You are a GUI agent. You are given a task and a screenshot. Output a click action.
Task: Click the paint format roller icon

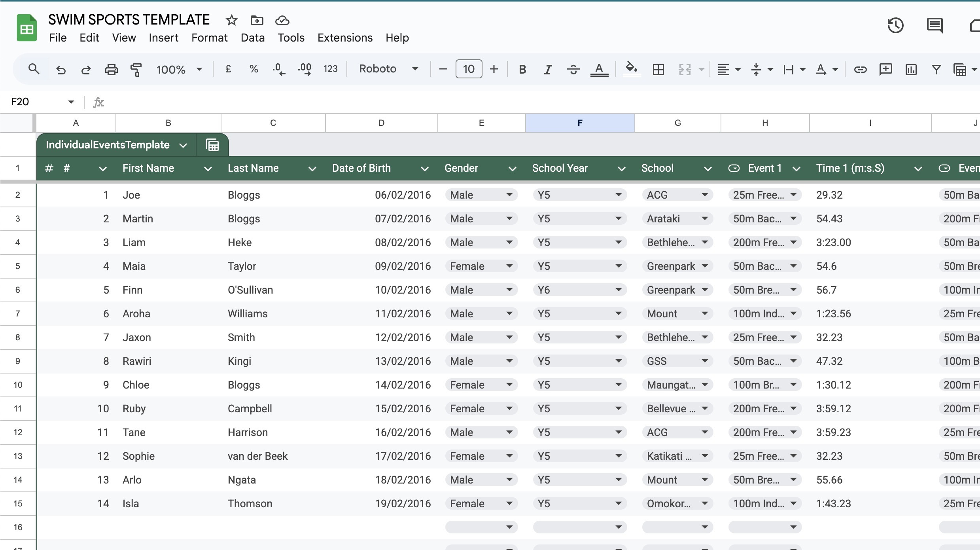coord(136,69)
